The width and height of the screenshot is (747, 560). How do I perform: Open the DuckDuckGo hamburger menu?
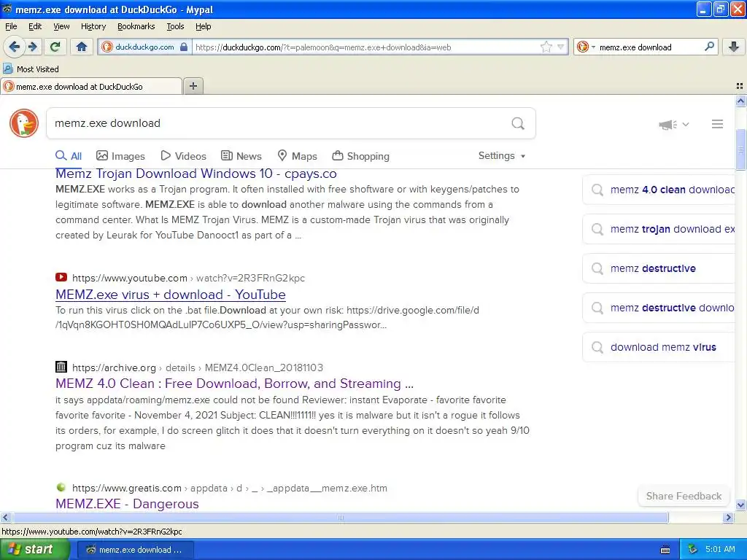718,124
